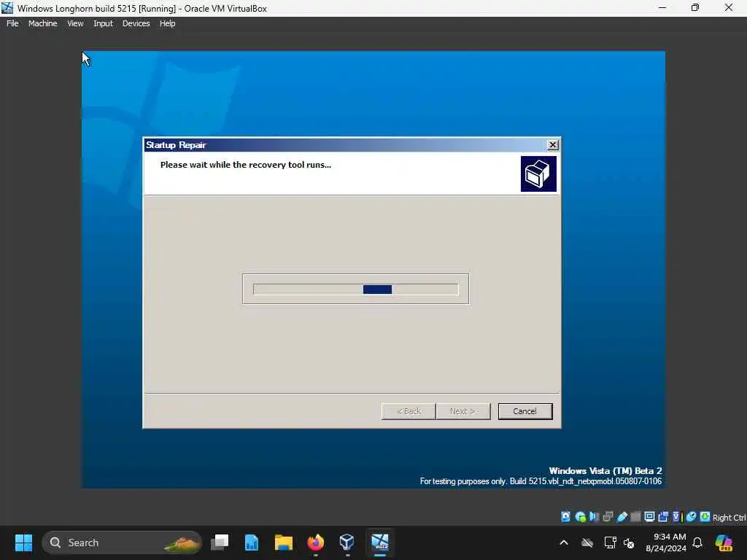Open the File menu in VirtualBox
Screen dimensions: 747x560
pyautogui.click(x=12, y=23)
